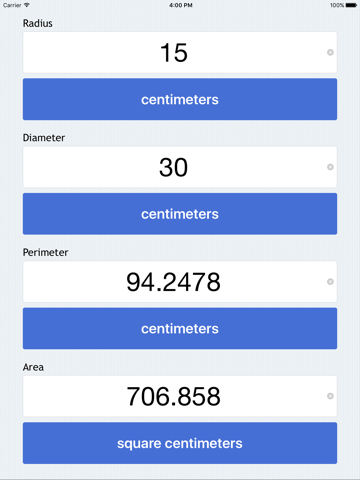Viewport: 360px width, 480px height.
Task: Select the Diameter field showing 30
Action: click(180, 167)
